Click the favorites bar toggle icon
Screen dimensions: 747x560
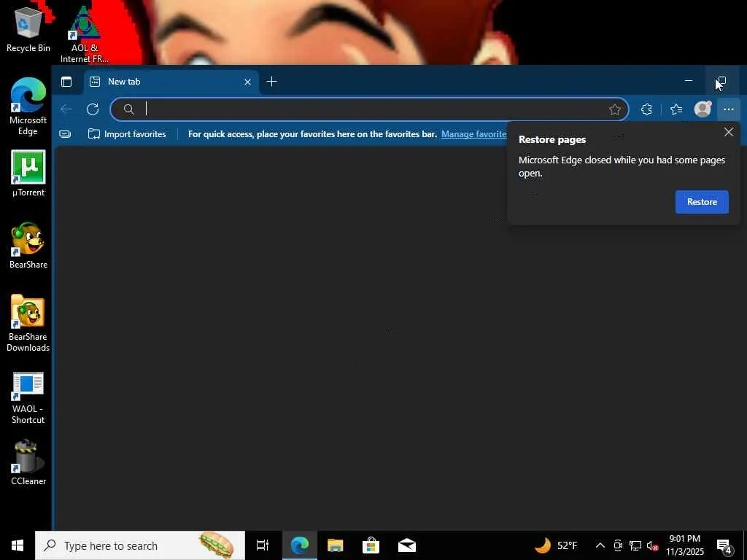pyautogui.click(x=65, y=134)
